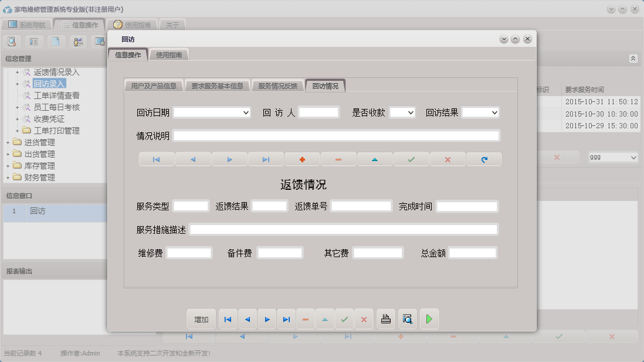Click the green run arrow in the dialog

pyautogui.click(x=429, y=319)
